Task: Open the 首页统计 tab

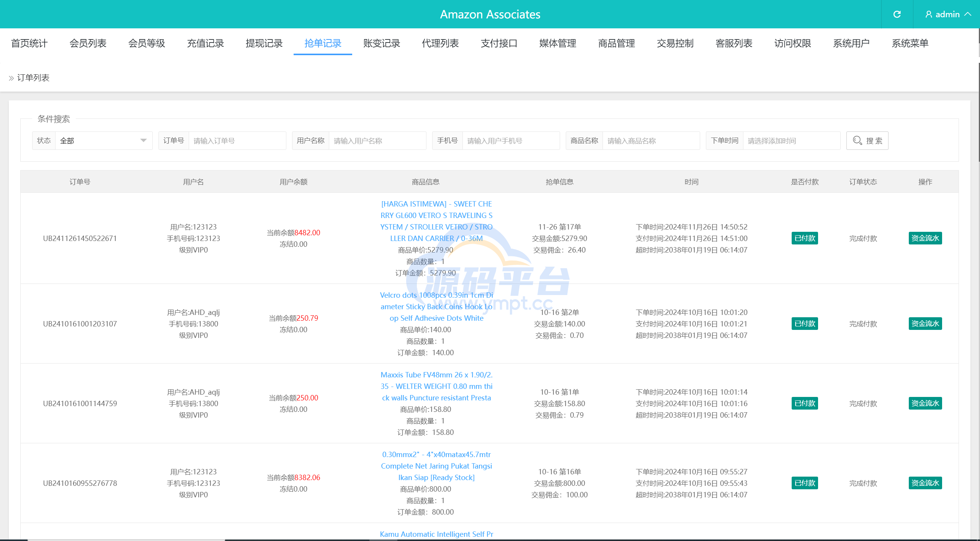Action: point(29,43)
